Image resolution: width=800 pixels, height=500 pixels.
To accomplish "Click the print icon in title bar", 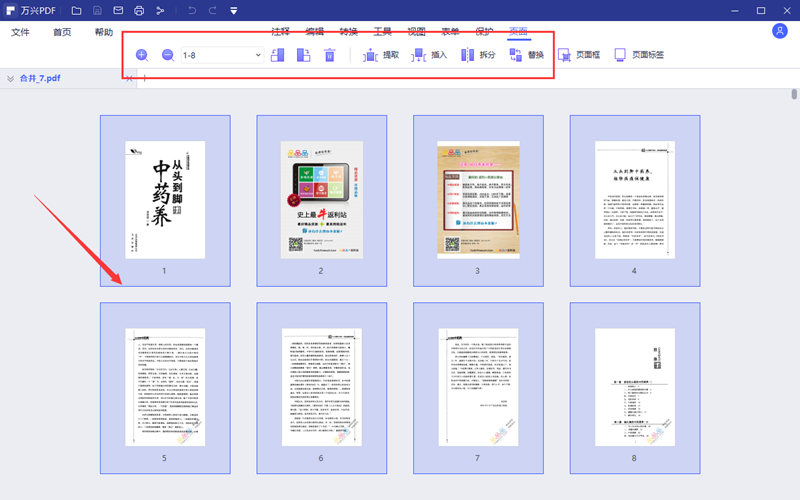I will 139,11.
